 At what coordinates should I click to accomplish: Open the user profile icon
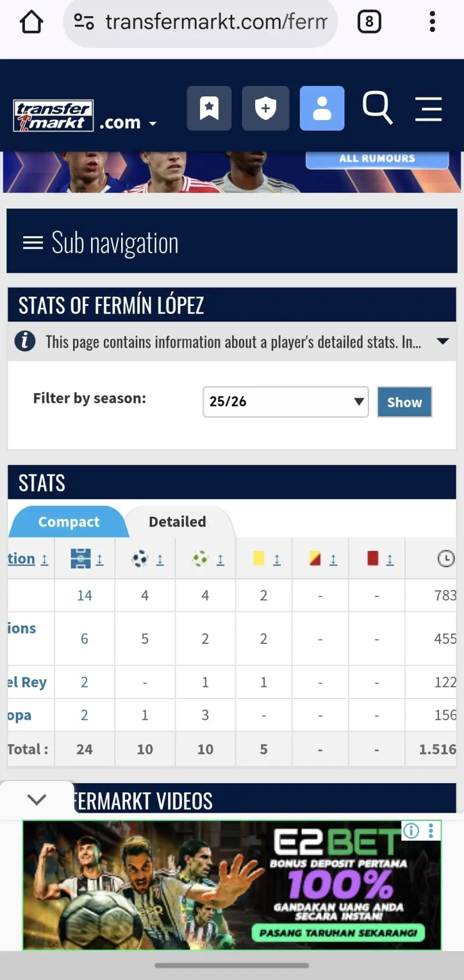tap(322, 109)
